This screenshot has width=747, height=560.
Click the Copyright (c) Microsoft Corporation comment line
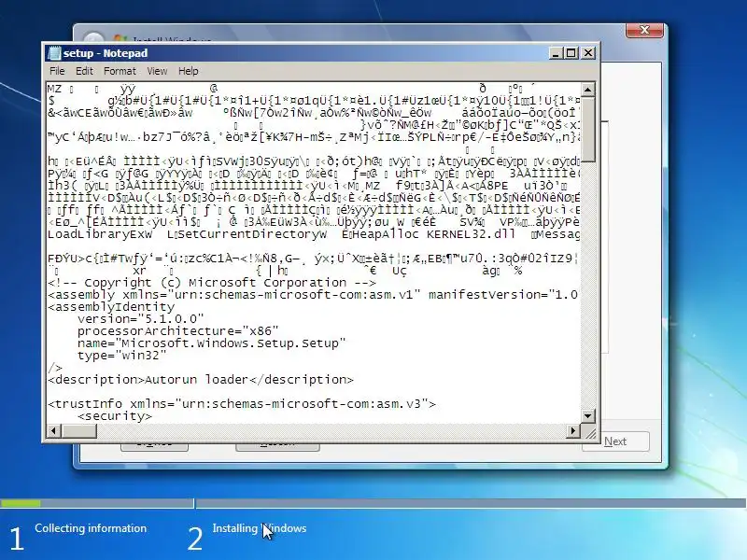click(x=212, y=283)
